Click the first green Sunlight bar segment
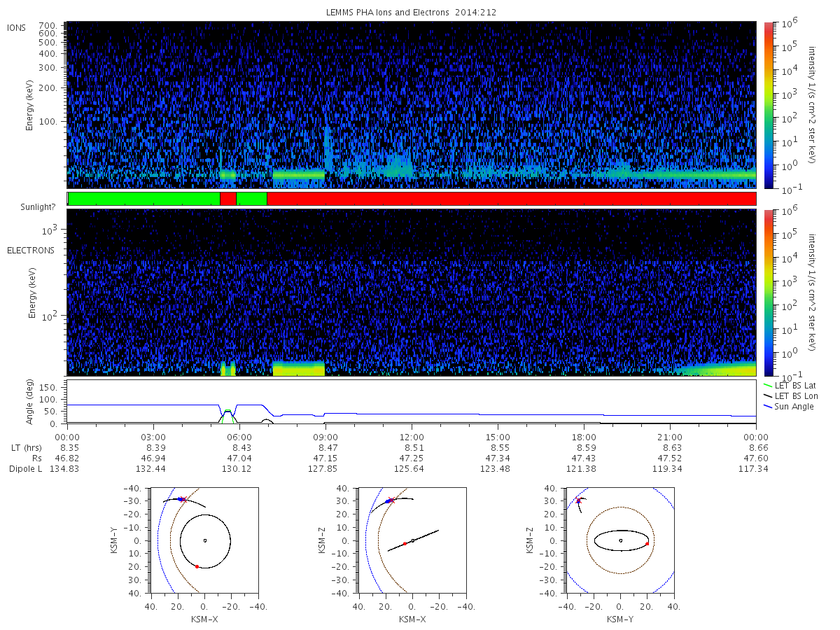The height and width of the screenshot is (630, 840). [144, 199]
